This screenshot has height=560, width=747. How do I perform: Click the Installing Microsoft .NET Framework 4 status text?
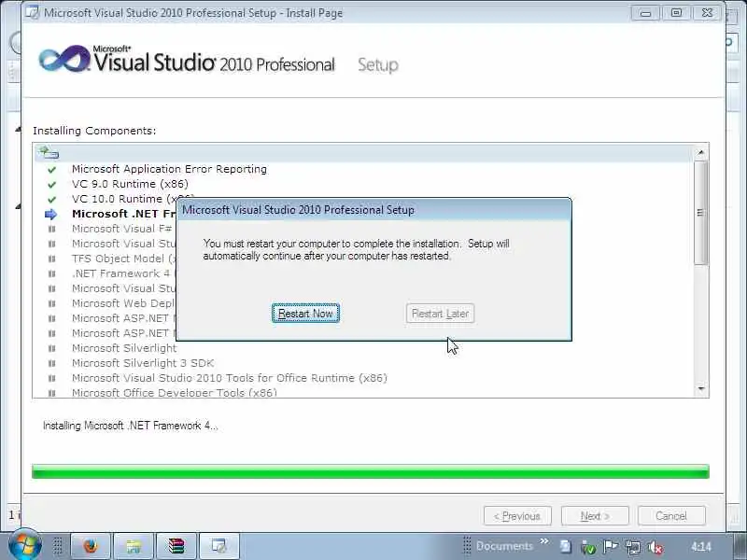130,426
